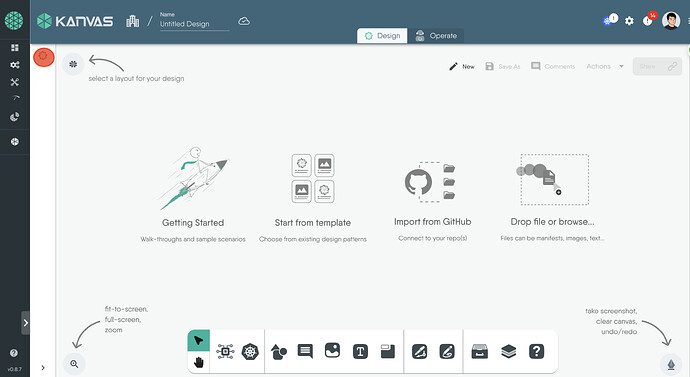Open the shapes tool in bottom dock
This screenshot has width=690, height=377.
[279, 351]
